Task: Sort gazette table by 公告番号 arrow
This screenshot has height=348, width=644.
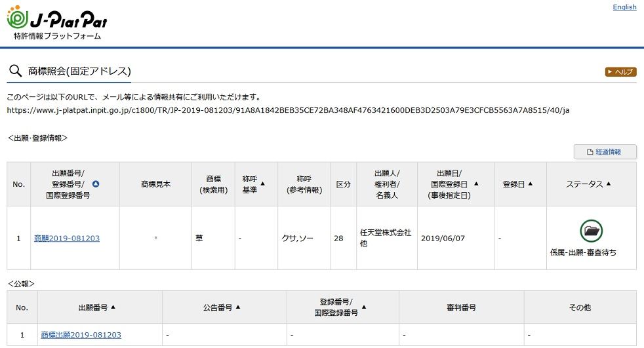Action: coord(238,307)
